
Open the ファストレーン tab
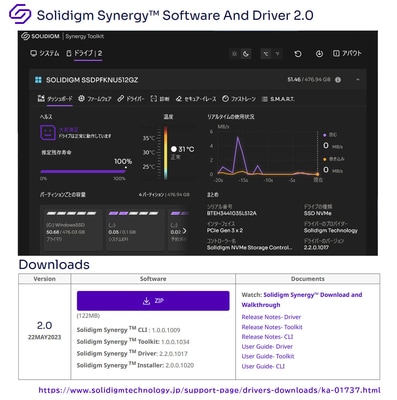(x=239, y=99)
